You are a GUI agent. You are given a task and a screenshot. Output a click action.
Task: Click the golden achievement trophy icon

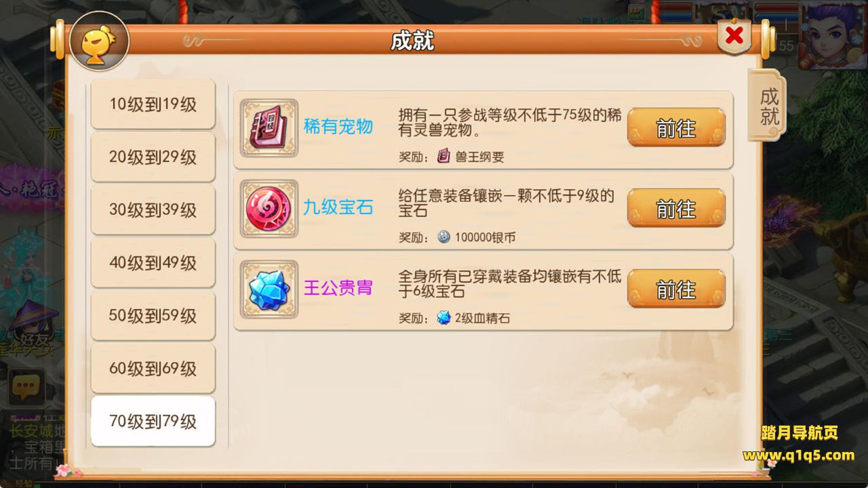pos(99,41)
